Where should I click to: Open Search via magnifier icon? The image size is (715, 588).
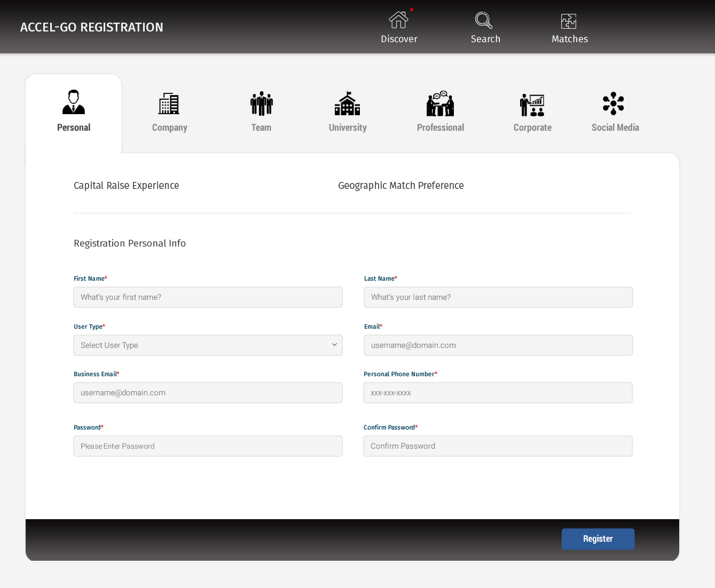pos(484,20)
